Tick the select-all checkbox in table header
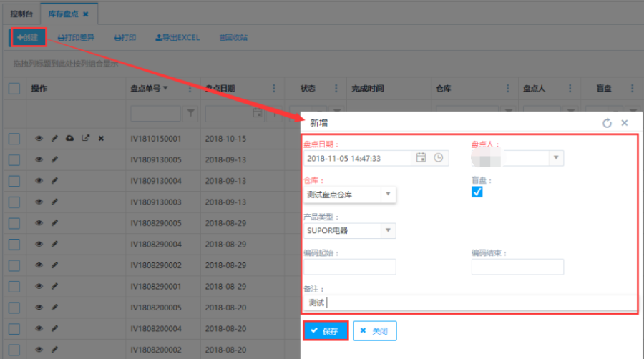The width and height of the screenshot is (644, 359). [x=14, y=89]
